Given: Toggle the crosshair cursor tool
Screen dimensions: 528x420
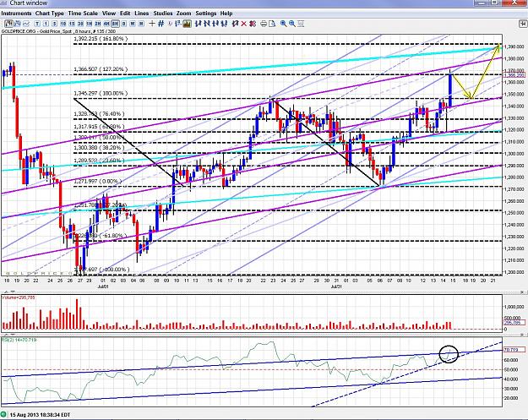Looking at the screenshot, I should tap(152, 24).
